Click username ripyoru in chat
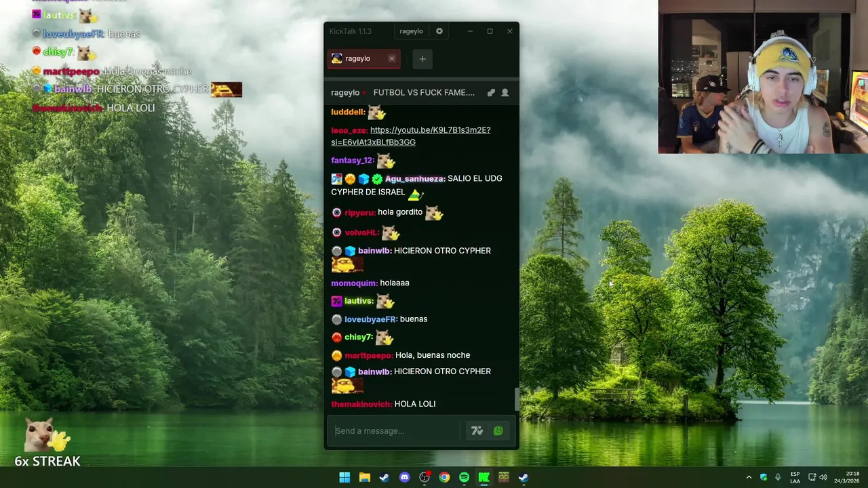Screen dimensions: 868x488 (x=359, y=213)
